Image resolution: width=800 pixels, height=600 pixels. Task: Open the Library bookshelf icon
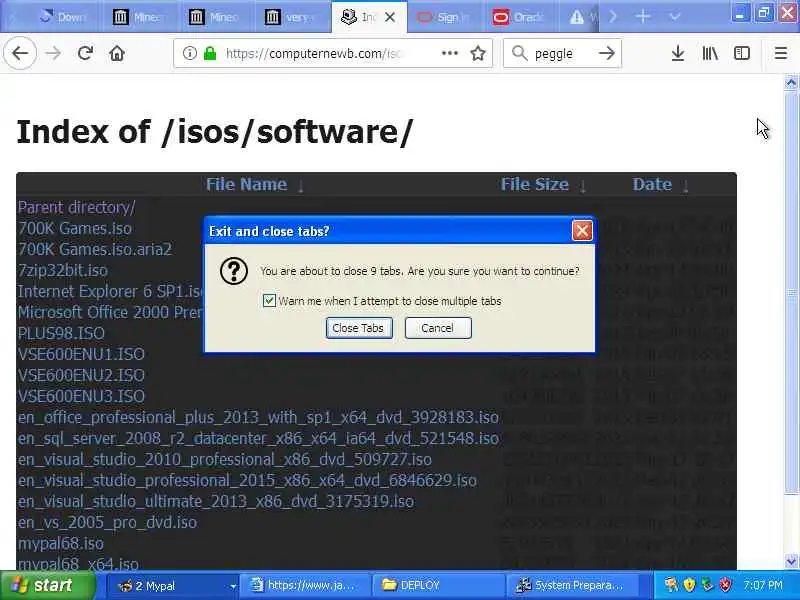click(710, 53)
